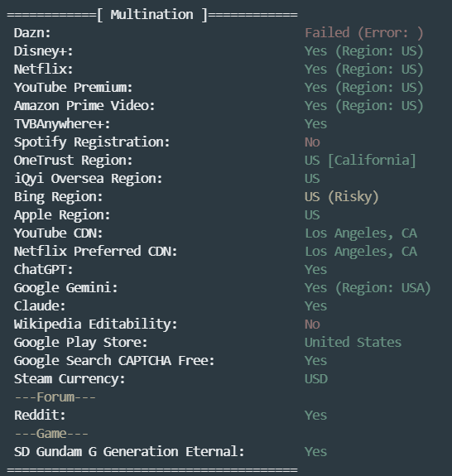Viewport: 452px width, 476px height.
Task: Select the Dazn failed error result
Action: coord(363,33)
